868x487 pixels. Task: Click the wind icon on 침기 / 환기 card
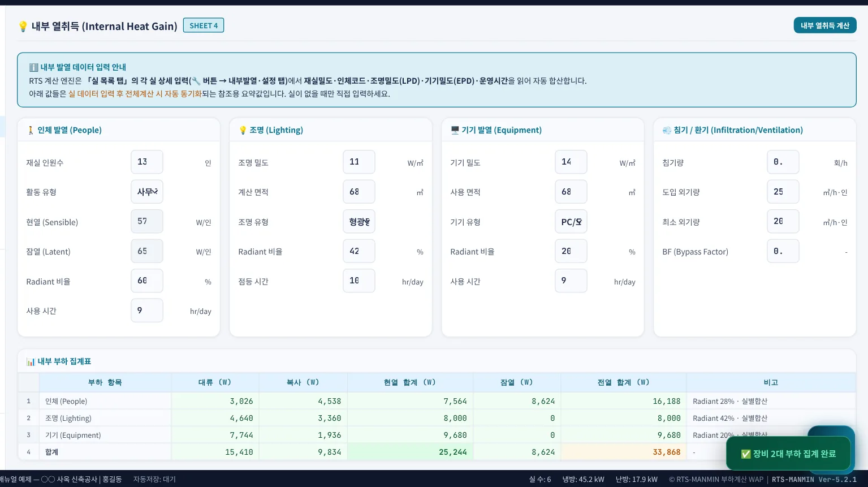click(667, 130)
